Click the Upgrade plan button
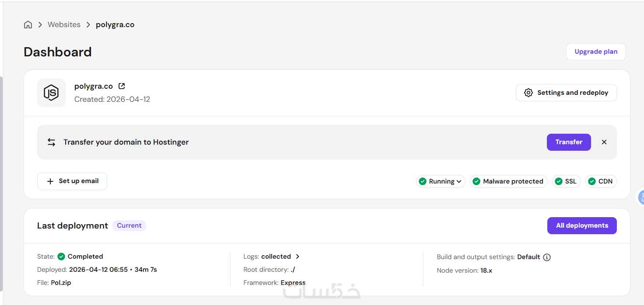Viewport: 644px width, 305px height. (x=596, y=52)
